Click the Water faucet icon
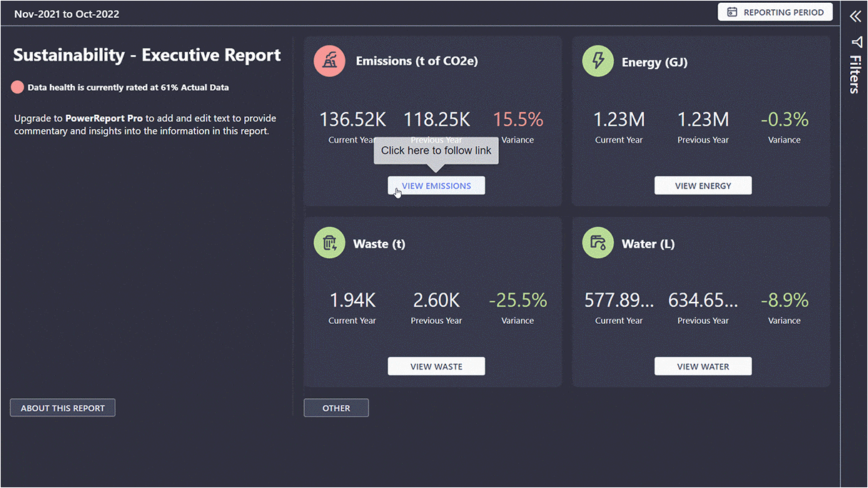Screen dimensions: 868x488 pos(597,243)
